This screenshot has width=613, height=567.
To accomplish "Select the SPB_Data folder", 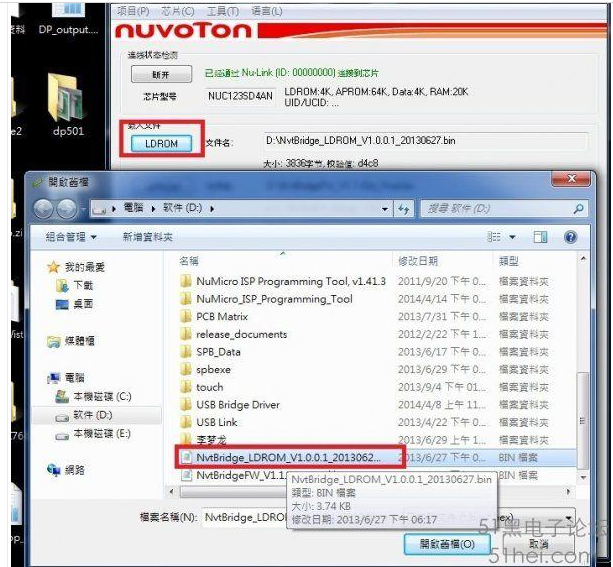I will click(x=211, y=352).
